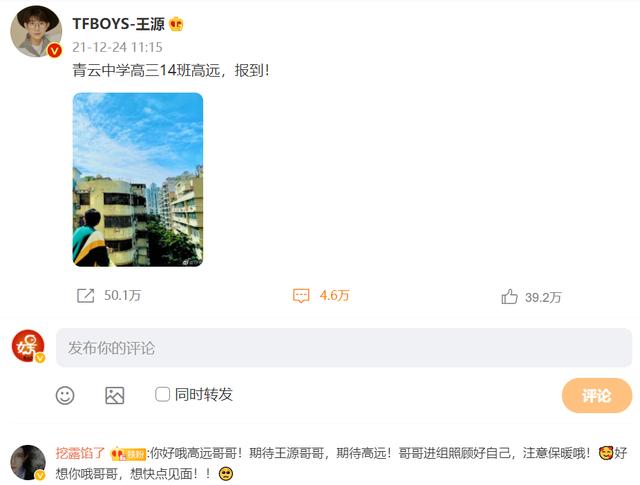
Task: Click the 50.1万 repost count
Action: tap(122, 295)
